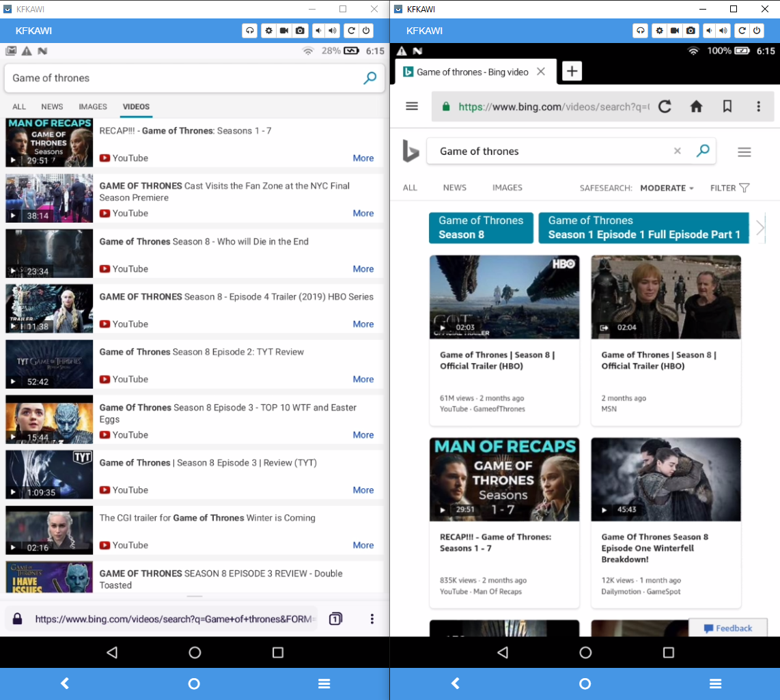780x700 pixels.
Task: Start screen recording with the video camera icon
Action: [x=284, y=30]
